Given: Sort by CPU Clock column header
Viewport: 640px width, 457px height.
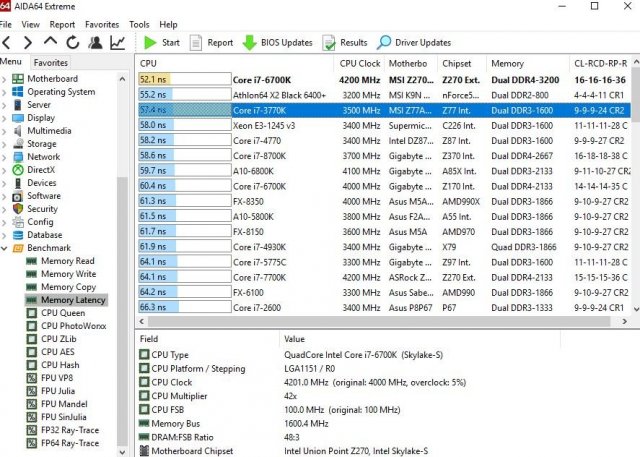Looking at the screenshot, I should coord(361,63).
